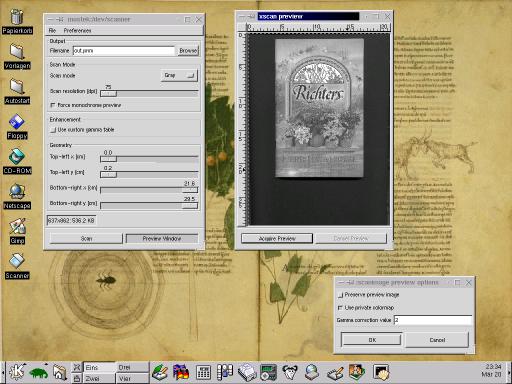Open the home directory panel icon

coord(59,372)
